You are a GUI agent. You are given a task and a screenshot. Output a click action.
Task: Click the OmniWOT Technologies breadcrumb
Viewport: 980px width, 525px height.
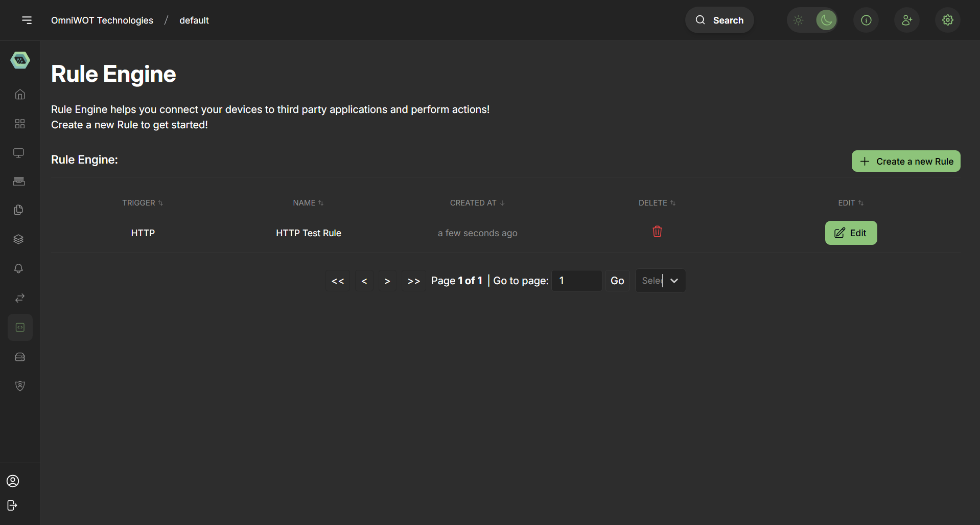coord(102,20)
